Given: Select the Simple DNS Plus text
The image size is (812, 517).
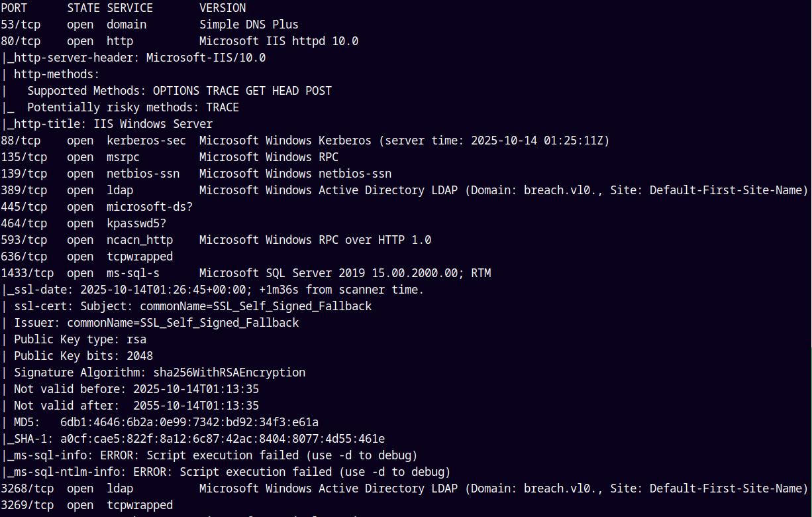Looking at the screenshot, I should coord(249,25).
